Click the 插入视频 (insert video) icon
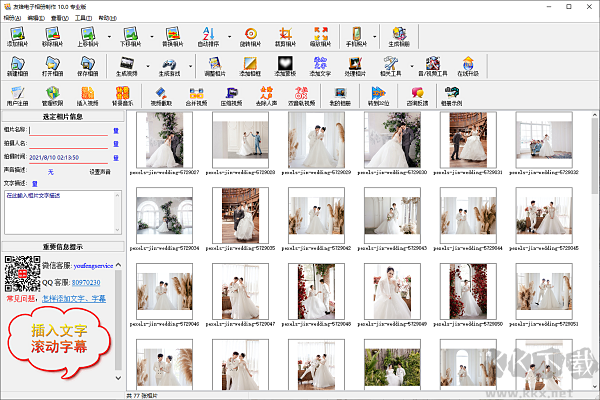 [x=89, y=96]
